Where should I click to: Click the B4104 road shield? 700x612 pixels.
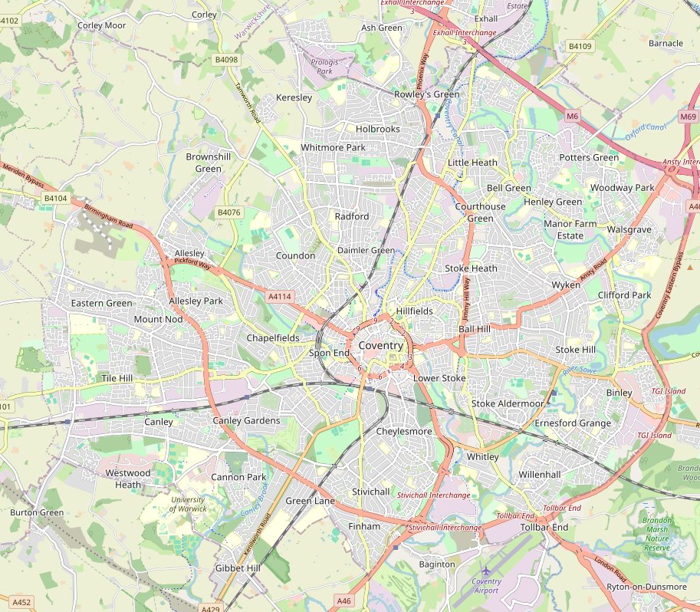click(56, 198)
